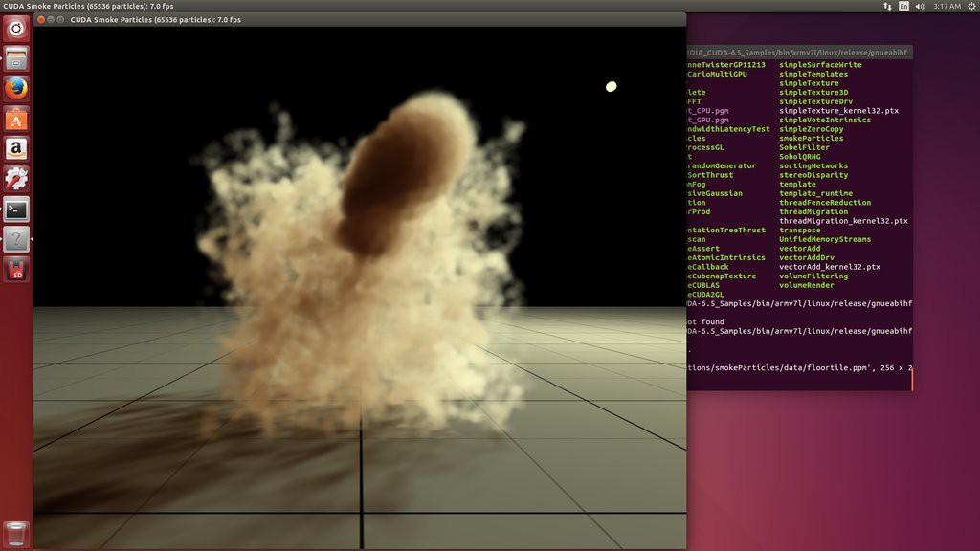Click 'simpleVoteIntrinsics' in the terminal listing

tap(824, 120)
